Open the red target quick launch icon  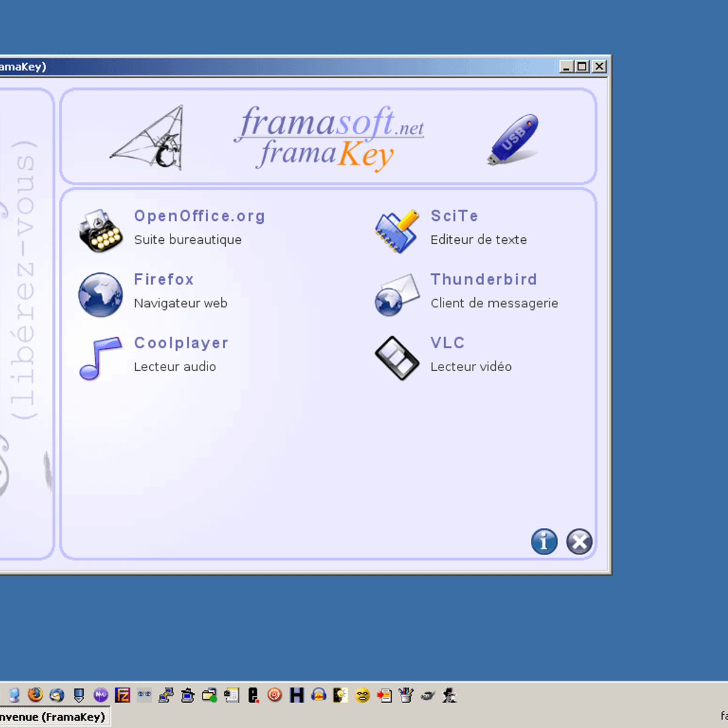[x=275, y=695]
